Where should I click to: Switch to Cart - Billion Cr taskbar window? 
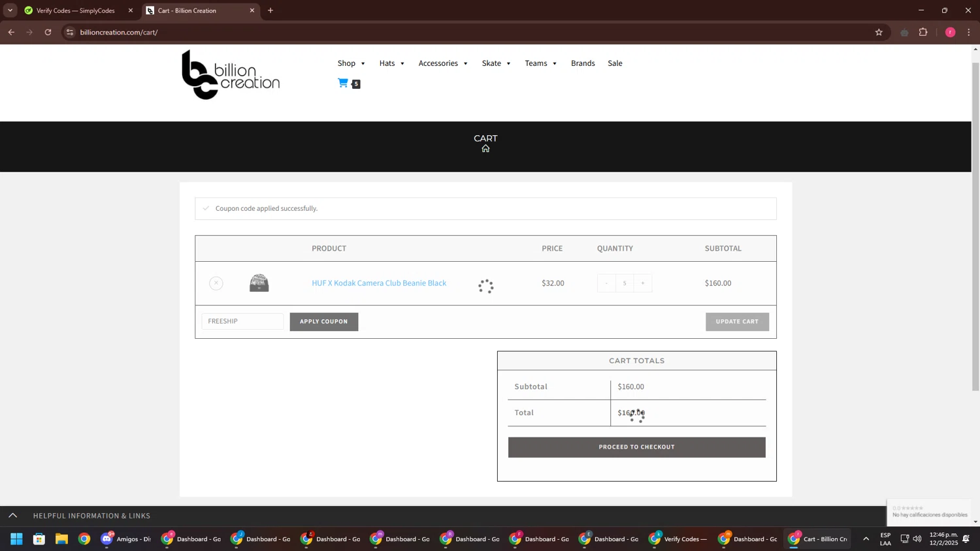[817, 539]
